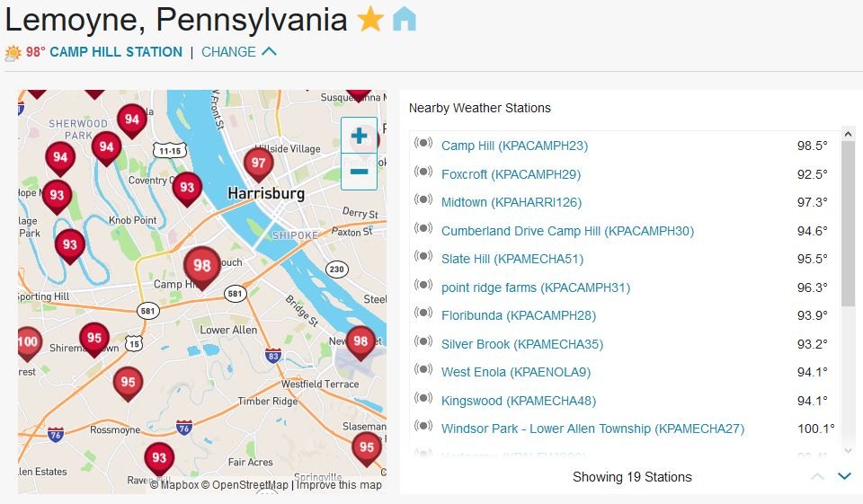Select the 97 marker near Hillside Village

pos(258,164)
